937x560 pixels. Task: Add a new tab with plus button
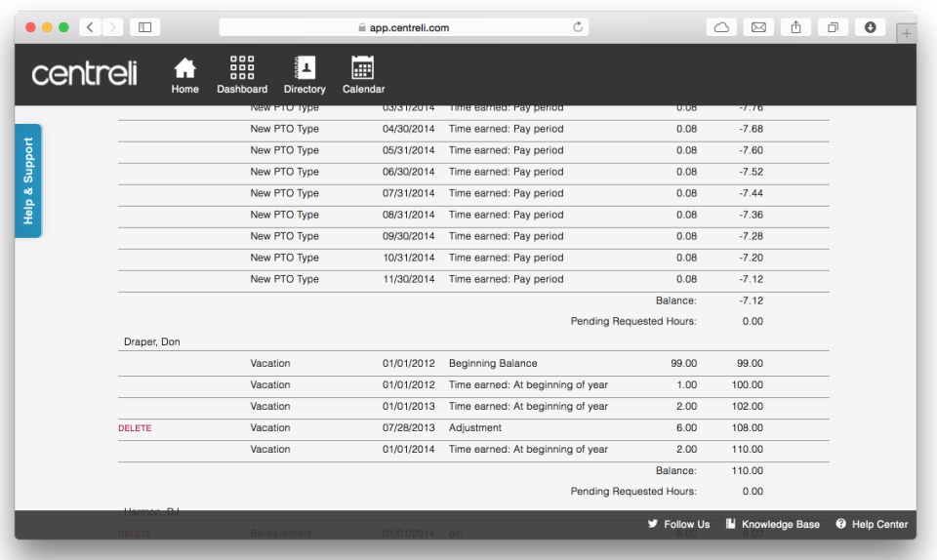pyautogui.click(x=906, y=33)
